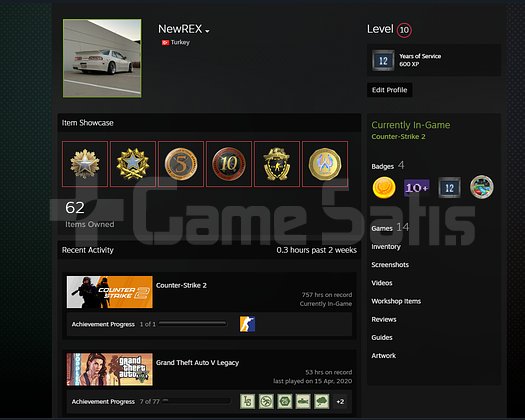Click the 757 hrs on record text
Screen dimensions: 525x420
327,295
